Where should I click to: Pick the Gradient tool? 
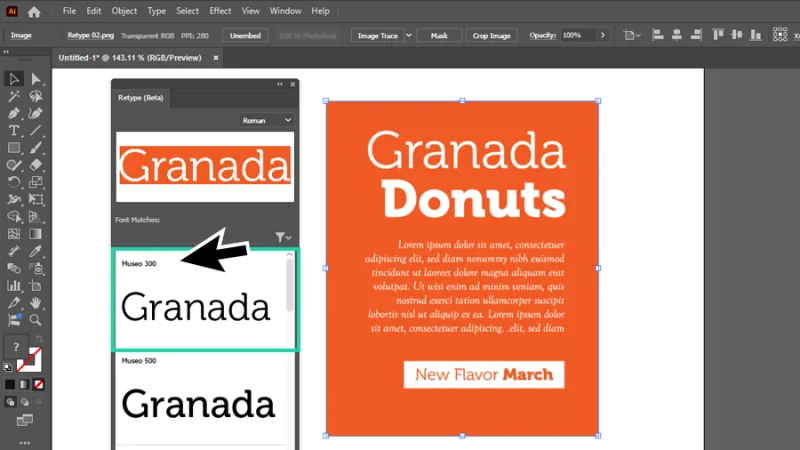coord(36,234)
